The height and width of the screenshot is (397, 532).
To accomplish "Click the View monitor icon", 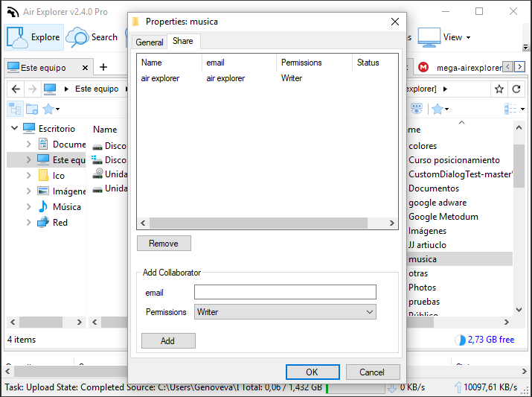I will click(x=429, y=37).
